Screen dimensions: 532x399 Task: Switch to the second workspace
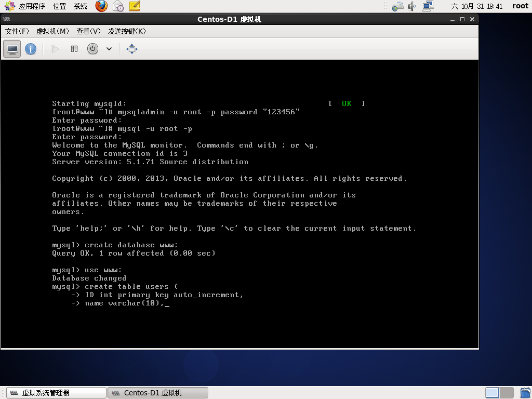pos(507,393)
